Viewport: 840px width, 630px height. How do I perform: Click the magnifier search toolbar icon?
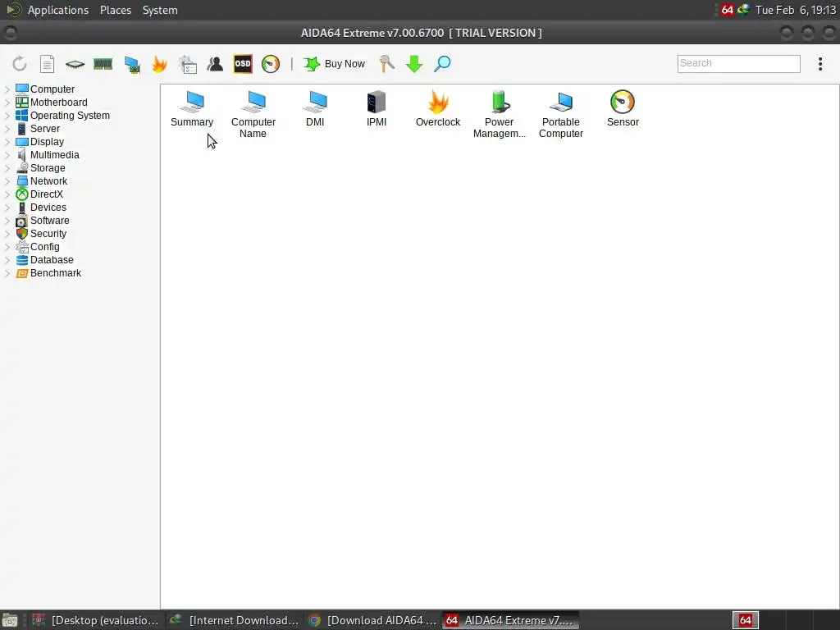[442, 64]
